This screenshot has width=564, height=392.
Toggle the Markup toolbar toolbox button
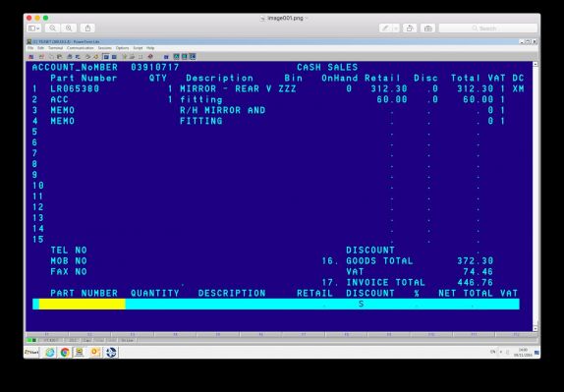coord(427,28)
